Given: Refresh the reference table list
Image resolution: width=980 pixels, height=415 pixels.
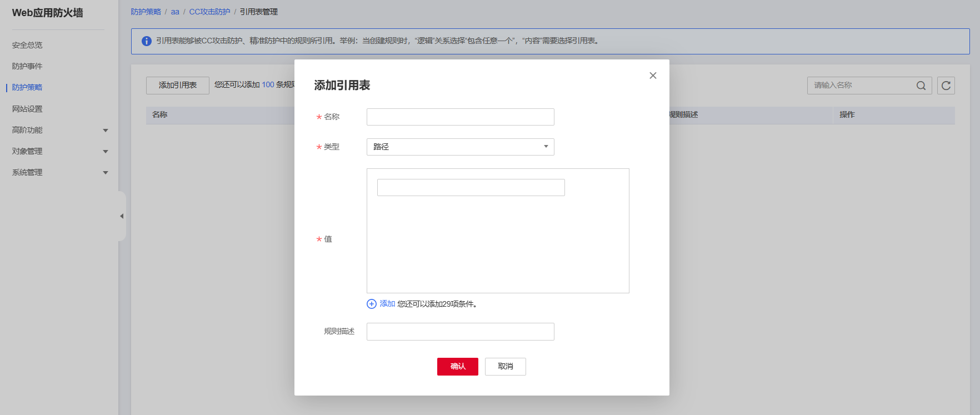Looking at the screenshot, I should coord(946,86).
